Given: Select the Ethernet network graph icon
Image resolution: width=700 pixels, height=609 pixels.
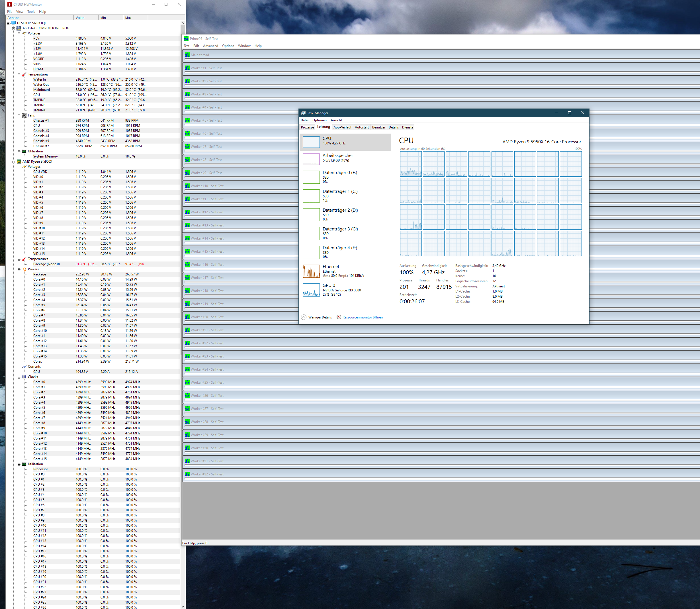Looking at the screenshot, I should click(x=311, y=271).
